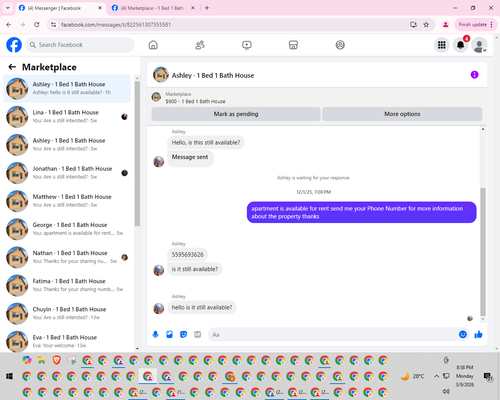Click the conversation list scrollbar

click(x=137, y=153)
